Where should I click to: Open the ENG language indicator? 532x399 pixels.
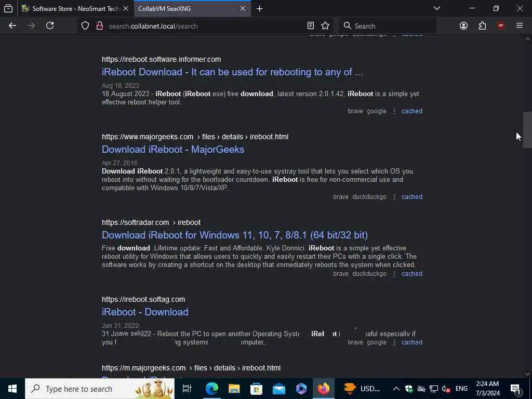click(461, 389)
